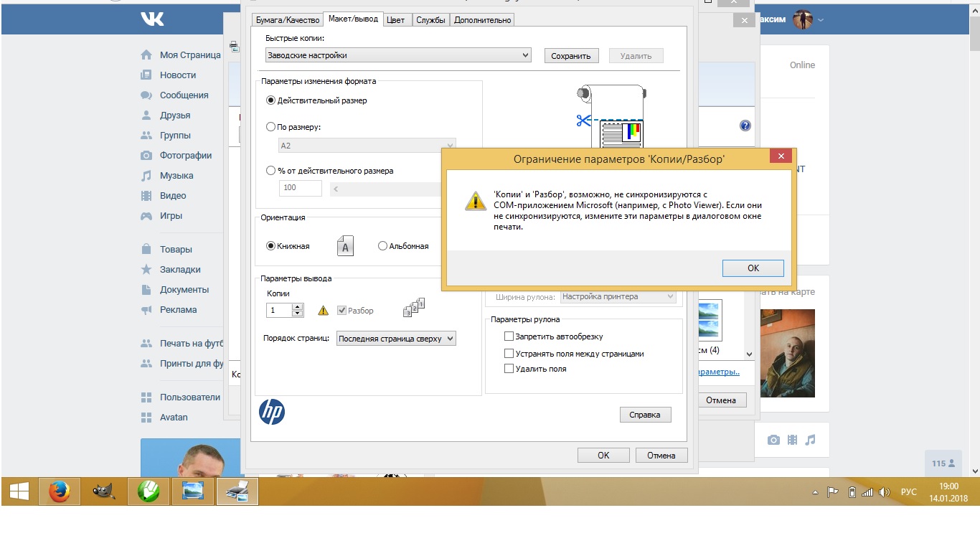Open the Цвет tab
Image resolution: width=980 pixels, height=551 pixels.
395,20
